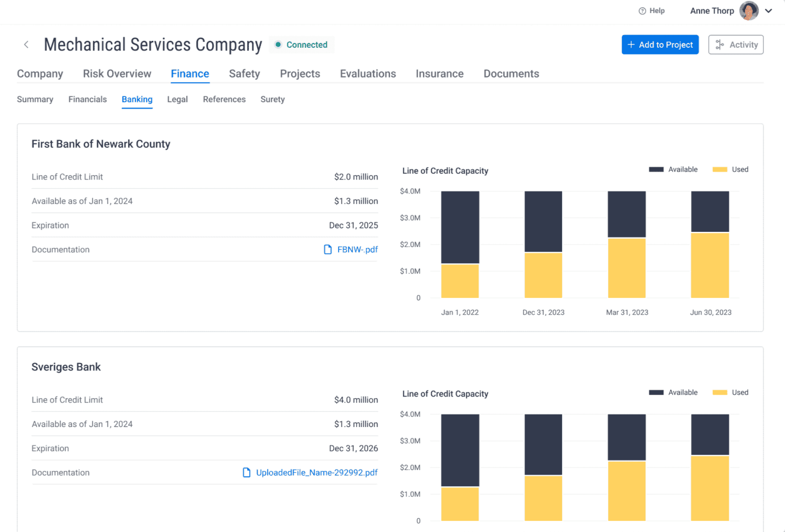Screen dimensions: 785x532
Task: Open the Activity panel button
Action: [736, 45]
